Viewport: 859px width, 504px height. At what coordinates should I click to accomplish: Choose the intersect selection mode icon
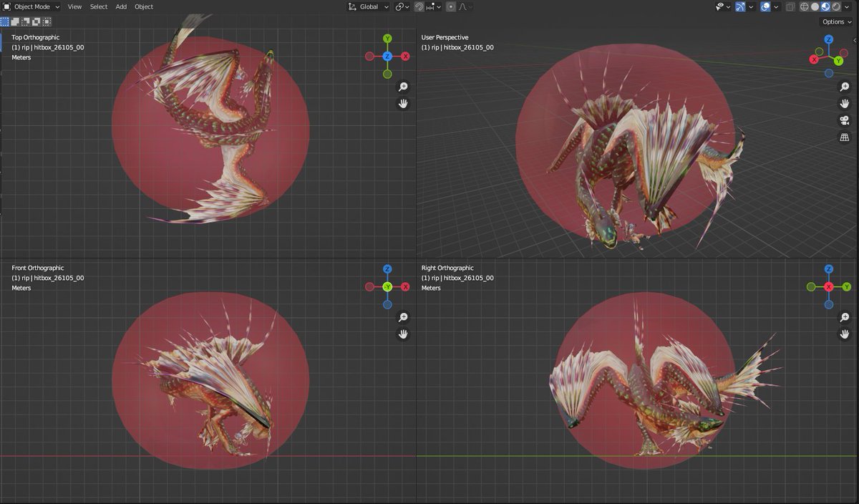point(46,21)
